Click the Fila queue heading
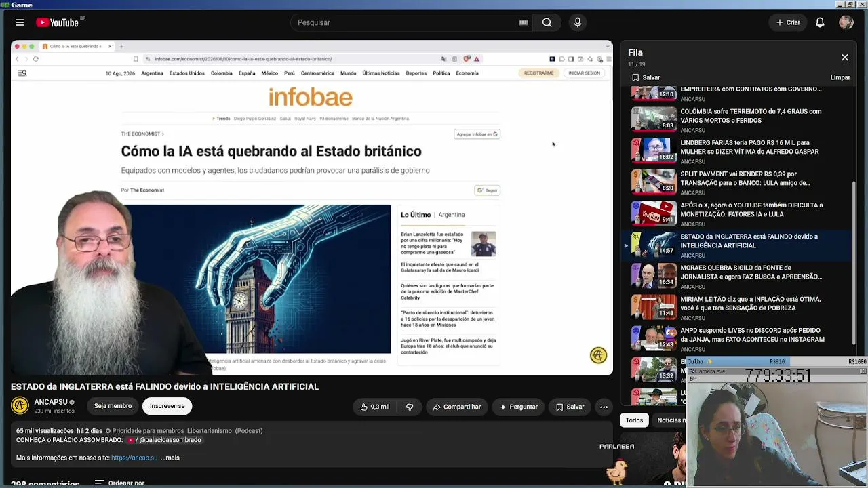 635,52
